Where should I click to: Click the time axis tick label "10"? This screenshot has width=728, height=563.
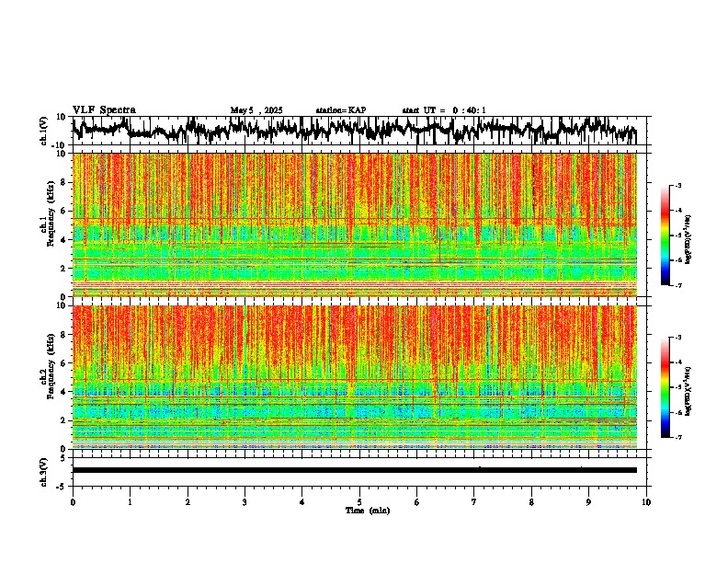[646, 502]
